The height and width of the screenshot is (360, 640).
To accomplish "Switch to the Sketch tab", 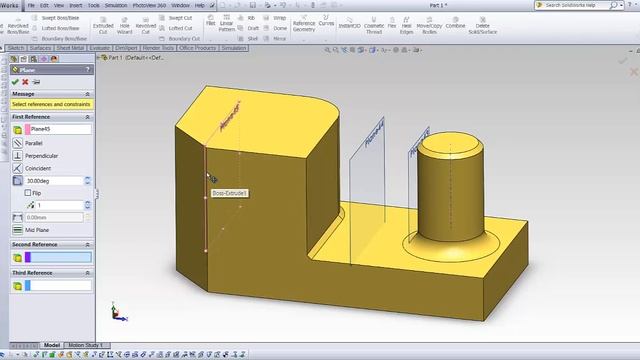I will 16,48.
